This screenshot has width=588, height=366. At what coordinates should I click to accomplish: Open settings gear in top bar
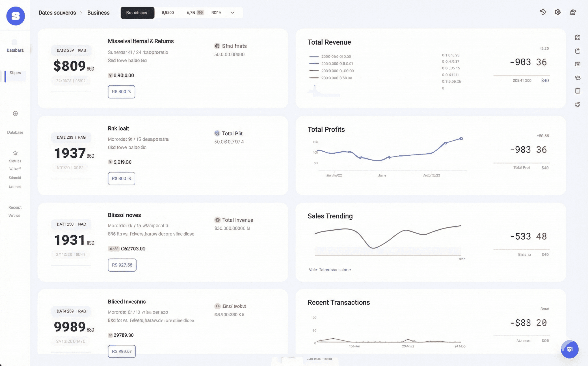coord(558,12)
